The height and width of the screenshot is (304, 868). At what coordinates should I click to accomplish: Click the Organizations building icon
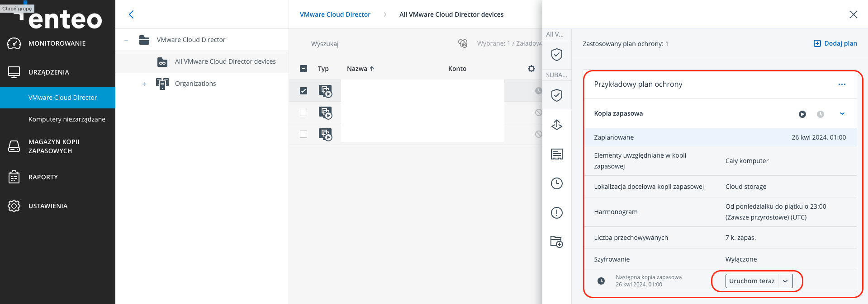click(x=162, y=84)
